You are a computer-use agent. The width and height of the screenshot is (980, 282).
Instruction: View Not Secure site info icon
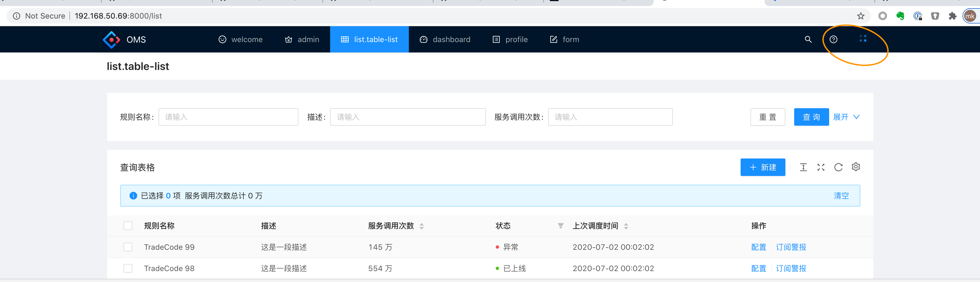click(16, 16)
